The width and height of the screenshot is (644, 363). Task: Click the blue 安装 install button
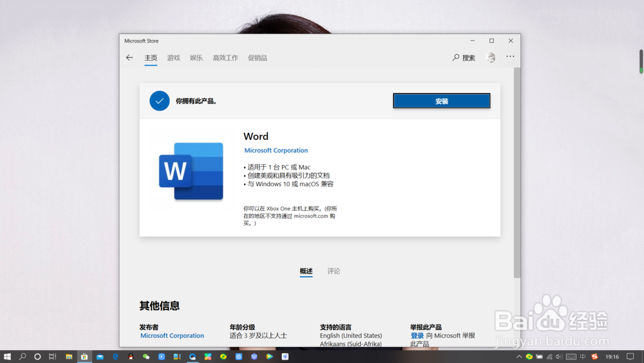pyautogui.click(x=442, y=101)
